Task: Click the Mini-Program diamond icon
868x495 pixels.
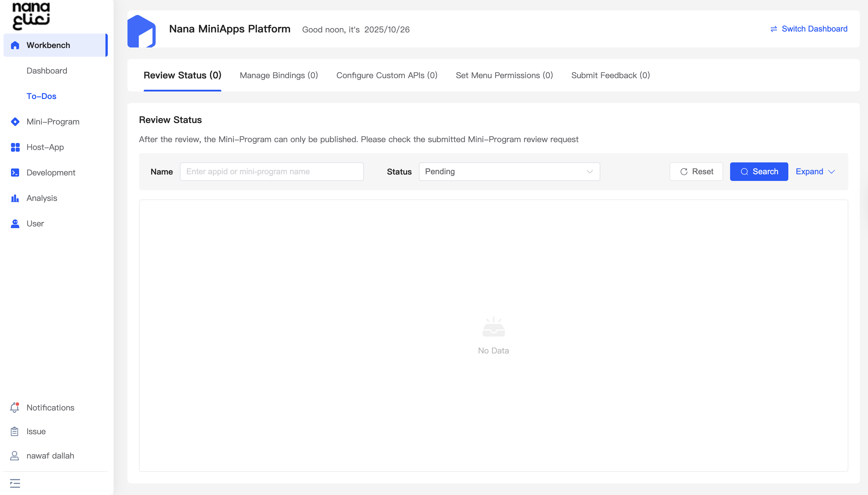Action: [15, 122]
